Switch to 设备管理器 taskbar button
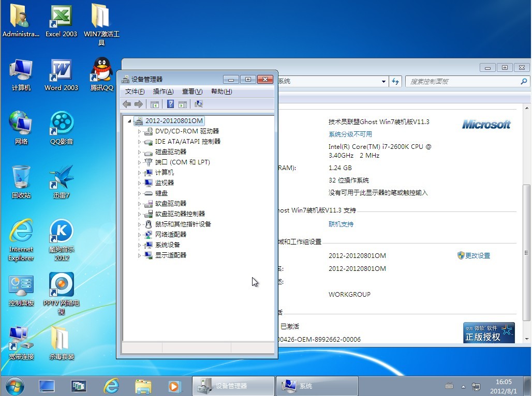This screenshot has height=396, width=532. [233, 386]
